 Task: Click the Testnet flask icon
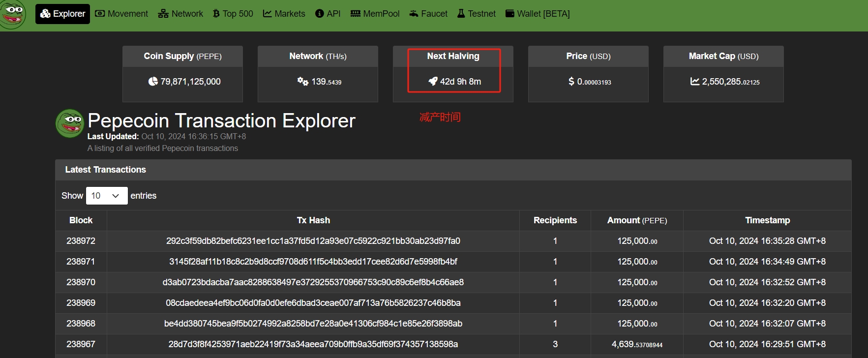[461, 14]
